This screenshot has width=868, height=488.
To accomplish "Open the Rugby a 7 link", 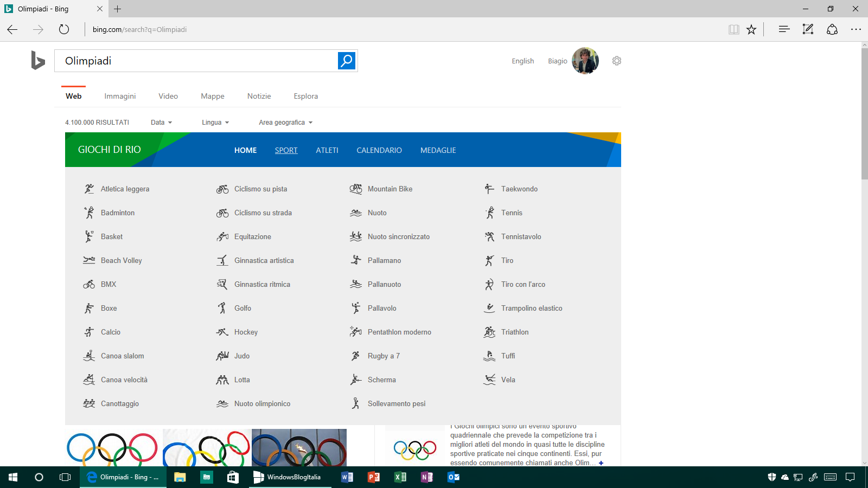I will coord(384,356).
